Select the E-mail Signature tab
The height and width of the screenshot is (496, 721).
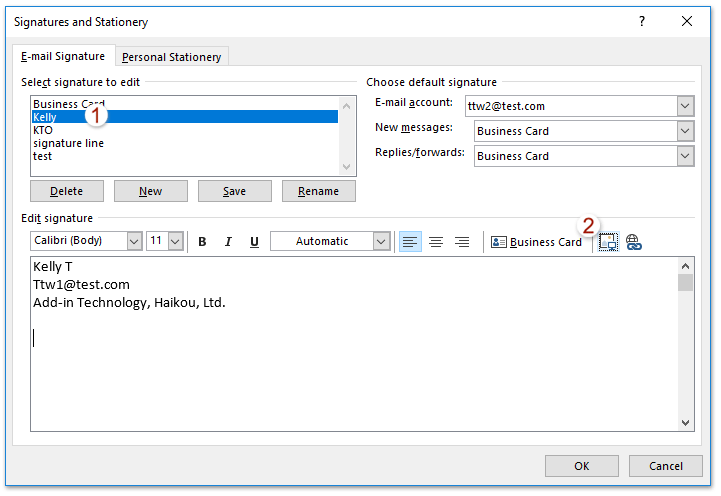(64, 57)
